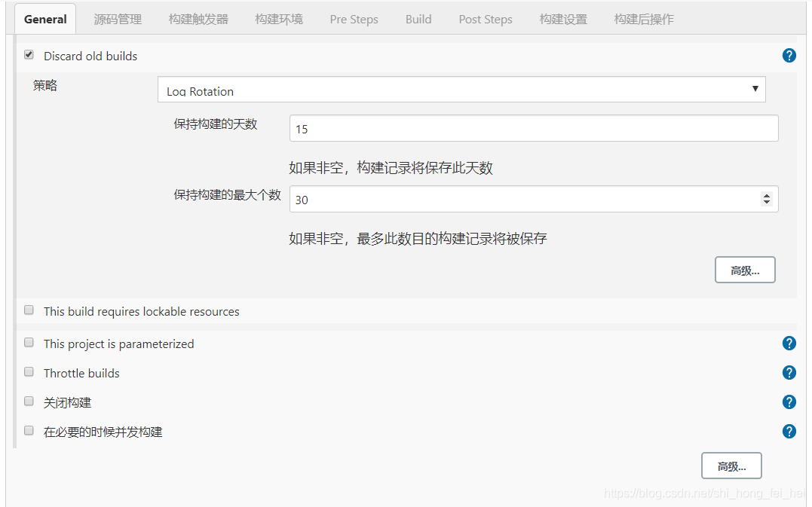Switch to the 构建触发器 tab
This screenshot has width=812, height=507.
(198, 19)
